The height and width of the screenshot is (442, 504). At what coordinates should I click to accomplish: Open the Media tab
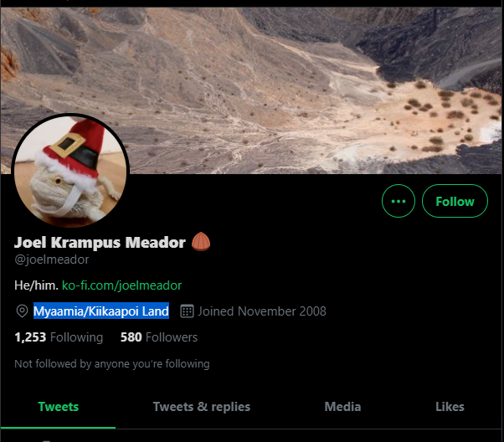point(342,407)
